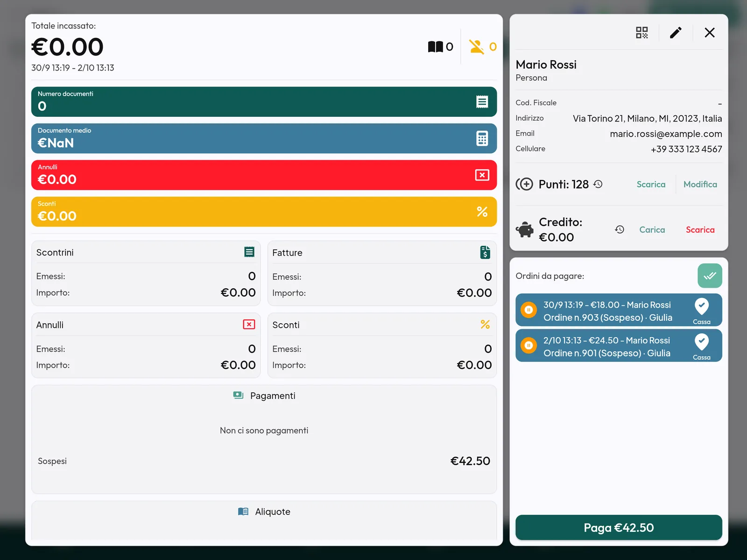Open the order n.903 row
This screenshot has height=560, width=747.
click(x=619, y=310)
